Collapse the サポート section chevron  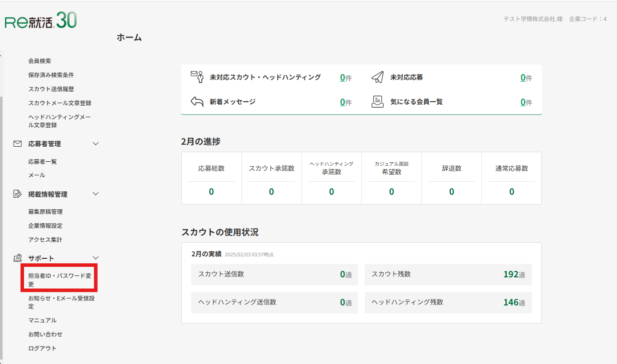[x=96, y=258]
